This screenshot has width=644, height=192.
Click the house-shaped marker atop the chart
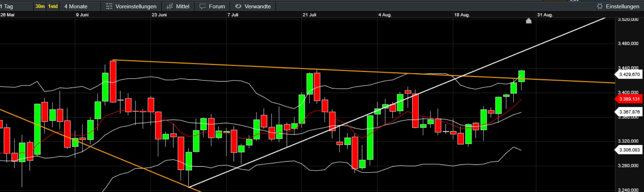pyautogui.click(x=529, y=21)
